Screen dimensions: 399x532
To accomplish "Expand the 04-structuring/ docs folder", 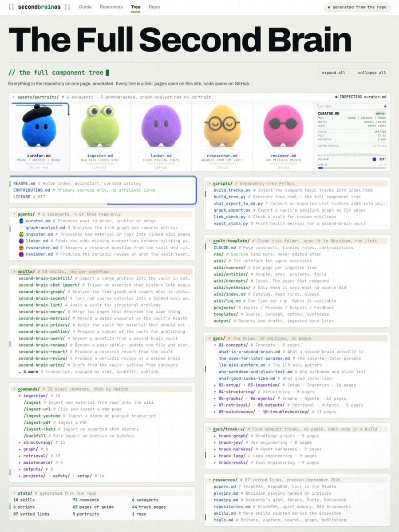I will tap(215, 392).
